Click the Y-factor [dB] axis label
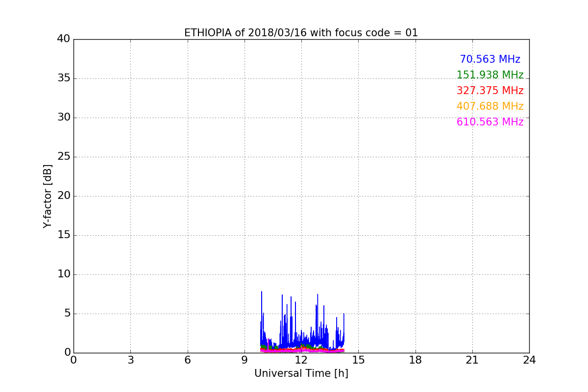 [48, 196]
